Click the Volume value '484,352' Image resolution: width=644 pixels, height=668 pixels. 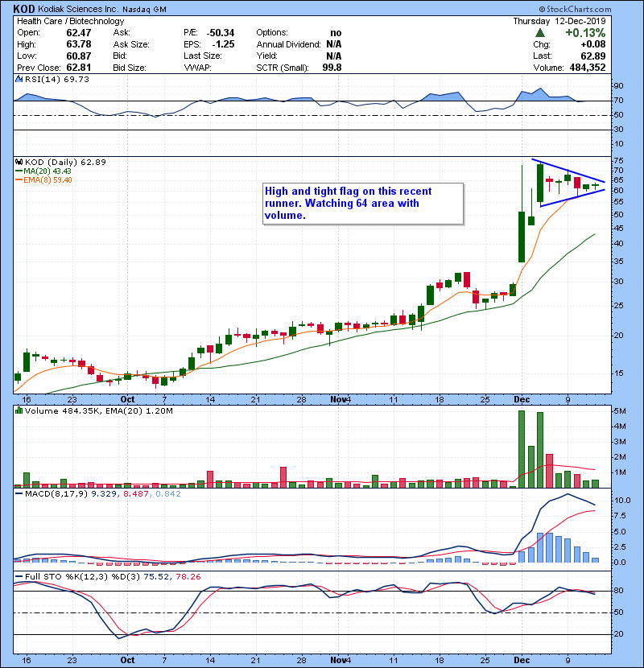point(588,68)
